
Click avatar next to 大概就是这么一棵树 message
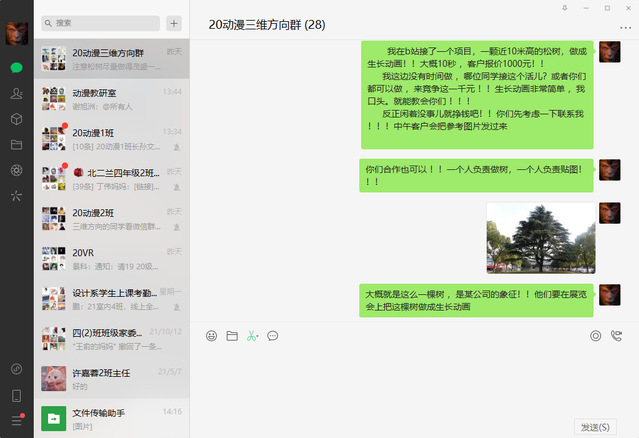tap(610, 295)
